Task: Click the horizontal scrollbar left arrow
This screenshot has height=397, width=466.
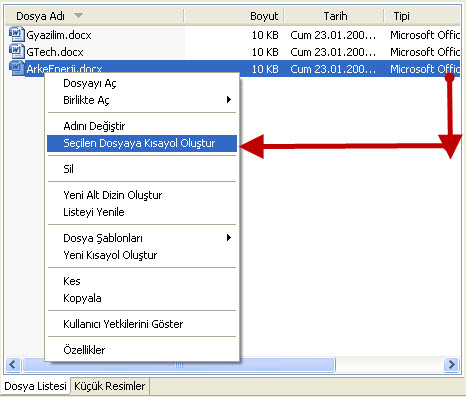Action: (x=13, y=364)
